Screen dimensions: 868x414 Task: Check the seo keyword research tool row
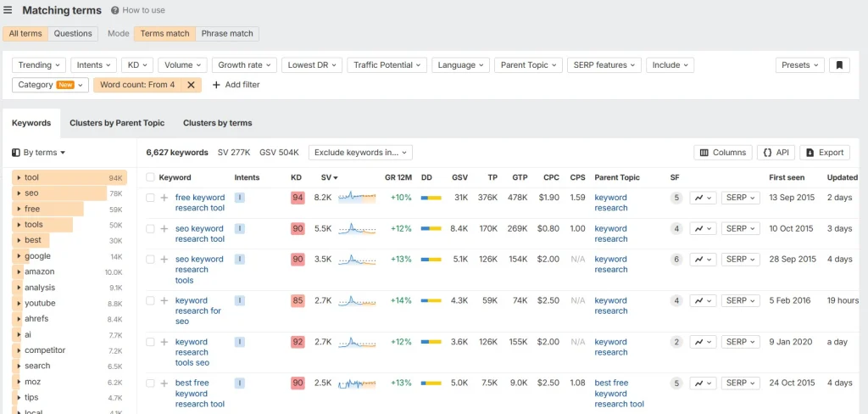(x=150, y=229)
